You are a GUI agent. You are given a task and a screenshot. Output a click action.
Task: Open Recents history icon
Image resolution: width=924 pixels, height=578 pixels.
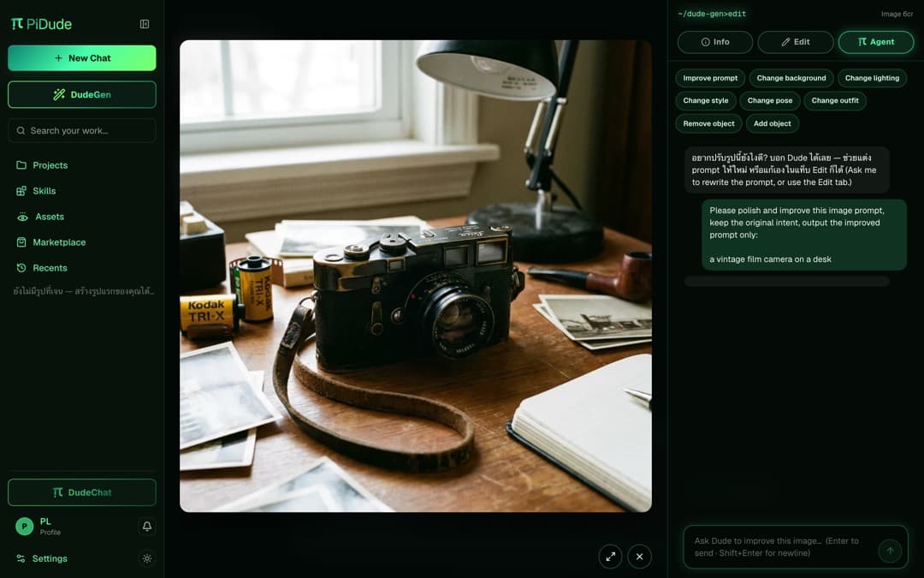pos(21,268)
